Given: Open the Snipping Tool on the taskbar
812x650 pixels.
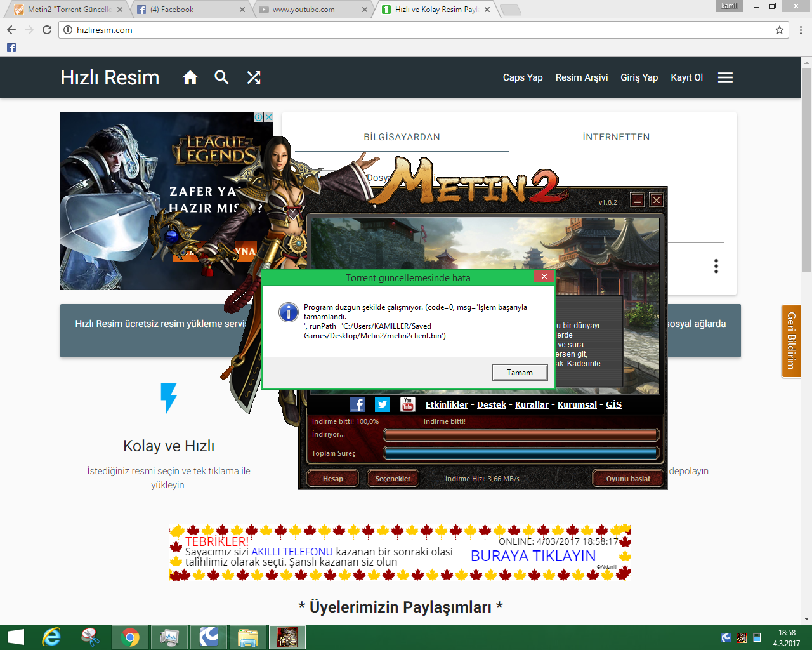Looking at the screenshot, I should [x=91, y=637].
